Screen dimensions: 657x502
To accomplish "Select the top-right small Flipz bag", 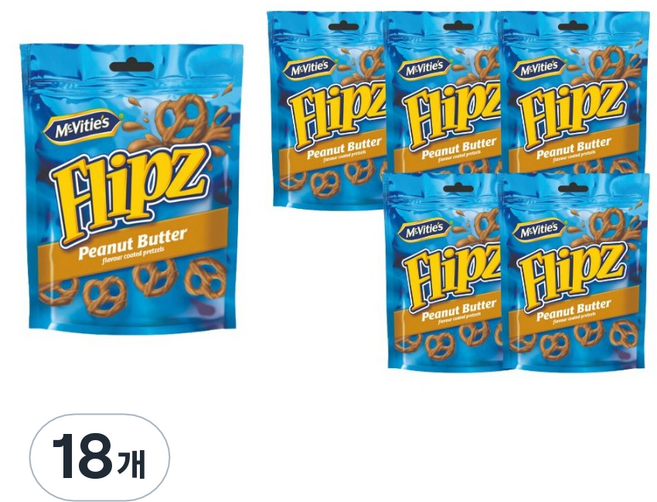I will 575,92.
